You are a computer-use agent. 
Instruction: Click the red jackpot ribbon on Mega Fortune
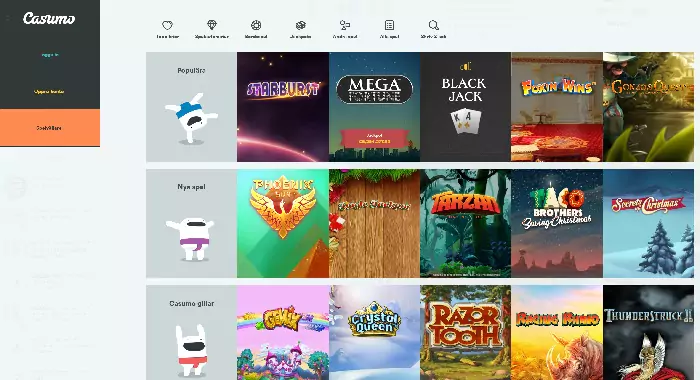(375, 138)
